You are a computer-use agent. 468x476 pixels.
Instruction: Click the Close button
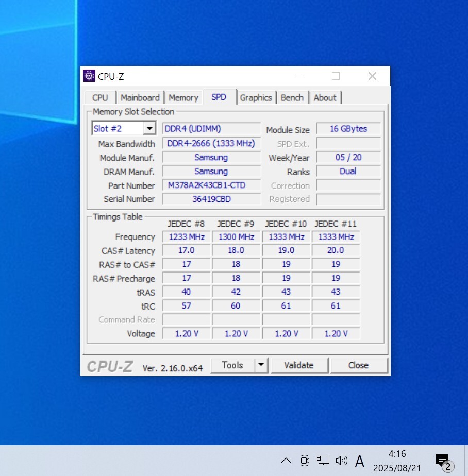[x=359, y=365]
